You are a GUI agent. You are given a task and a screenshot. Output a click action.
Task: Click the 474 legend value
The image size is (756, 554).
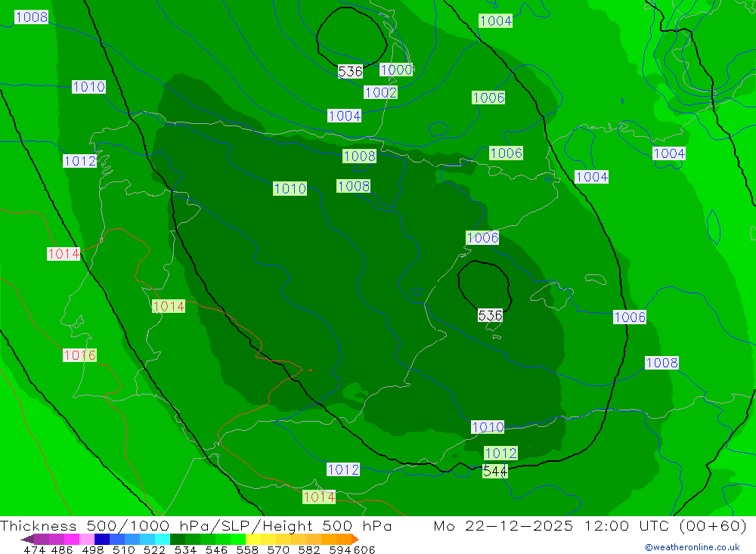tap(34, 549)
